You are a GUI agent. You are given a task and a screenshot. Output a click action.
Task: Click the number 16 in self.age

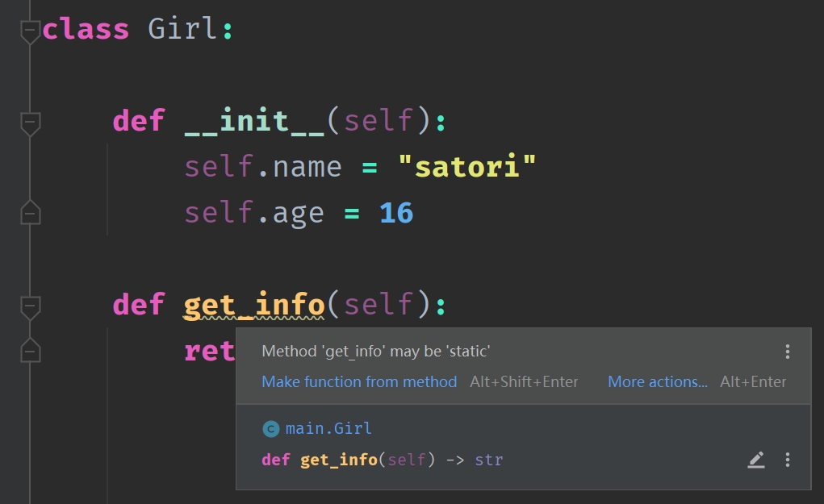tap(396, 213)
